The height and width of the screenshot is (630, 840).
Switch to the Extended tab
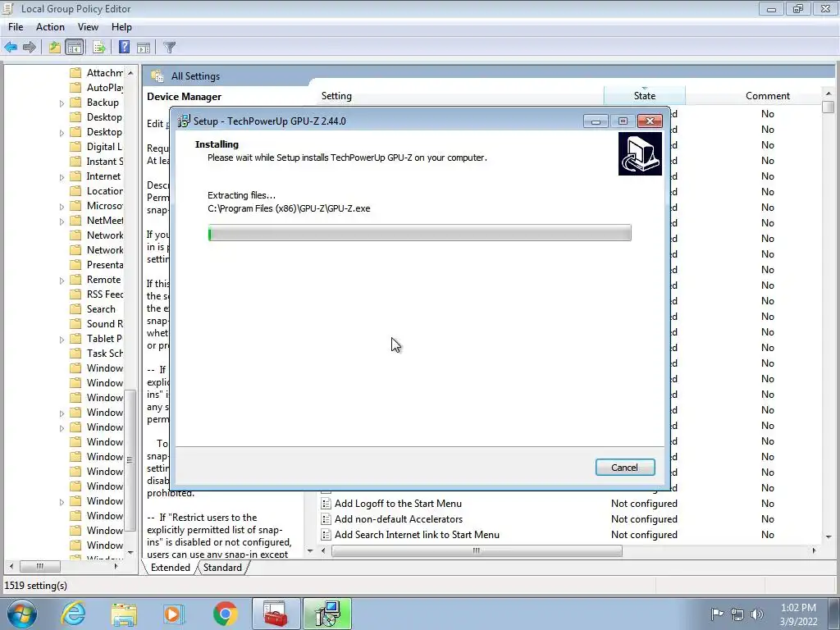(x=171, y=568)
